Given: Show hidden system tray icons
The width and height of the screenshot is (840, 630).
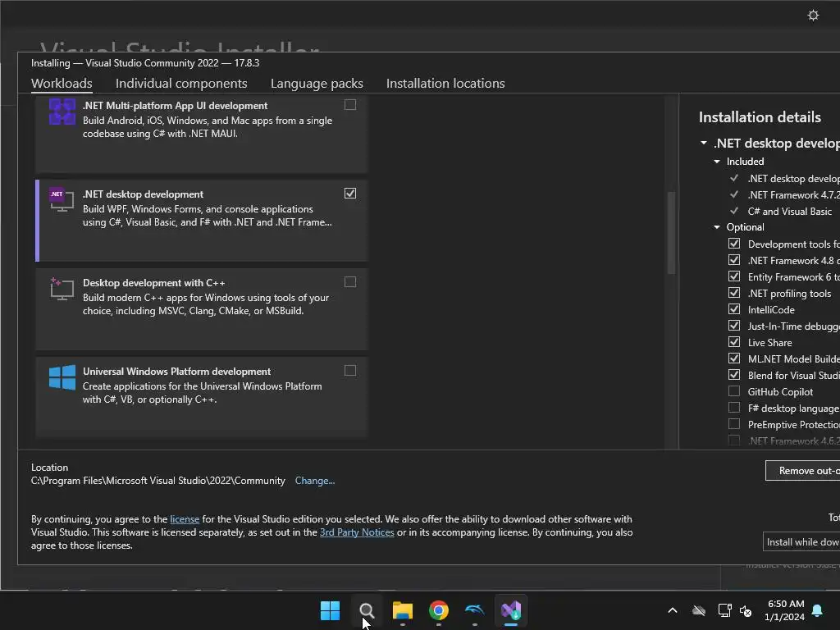Looking at the screenshot, I should [x=673, y=610].
